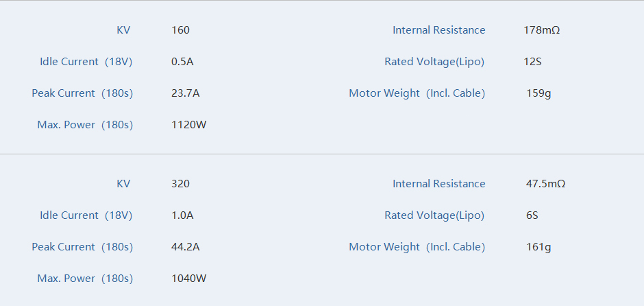644x306 pixels.
Task: Click the KV value 320
Action: click(180, 184)
